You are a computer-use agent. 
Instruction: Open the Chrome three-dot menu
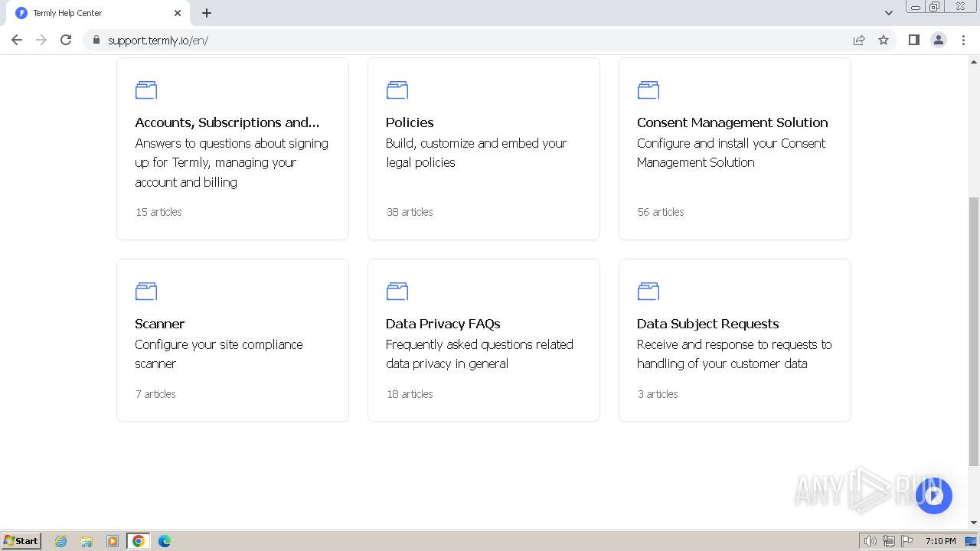pos(963,40)
